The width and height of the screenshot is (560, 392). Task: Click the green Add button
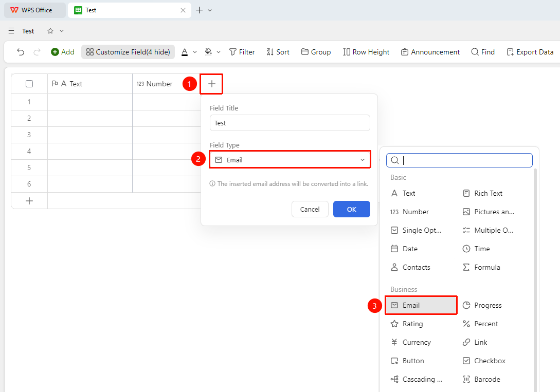click(x=63, y=52)
